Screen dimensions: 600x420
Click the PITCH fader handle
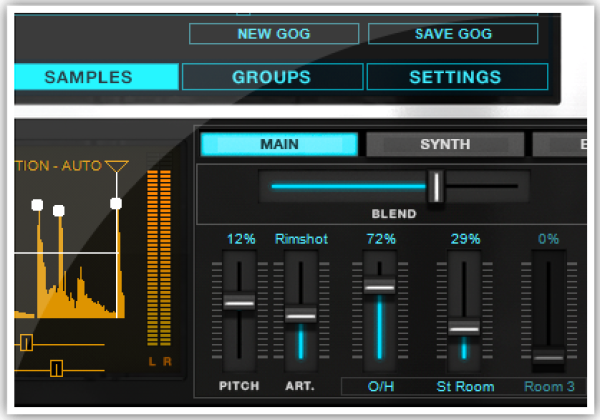click(x=239, y=301)
